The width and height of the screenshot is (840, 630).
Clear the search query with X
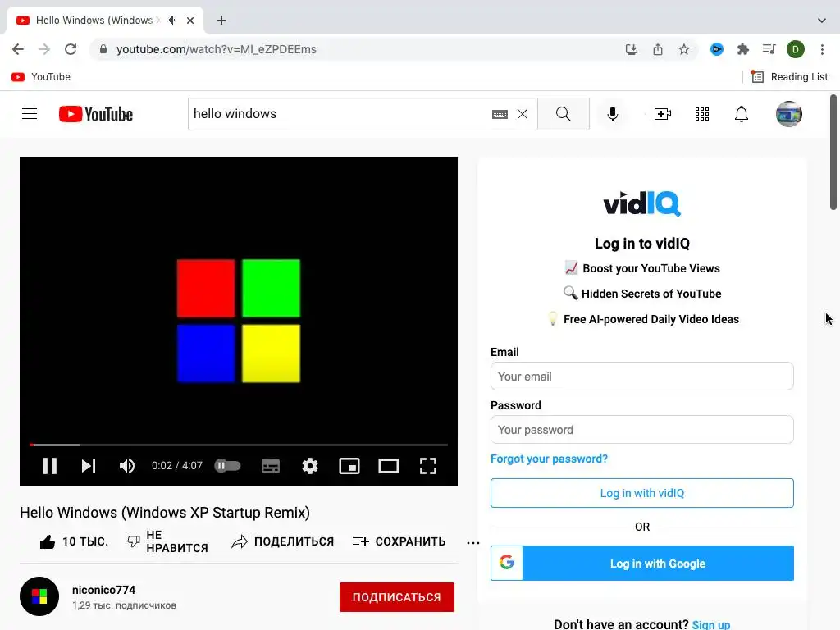(523, 114)
